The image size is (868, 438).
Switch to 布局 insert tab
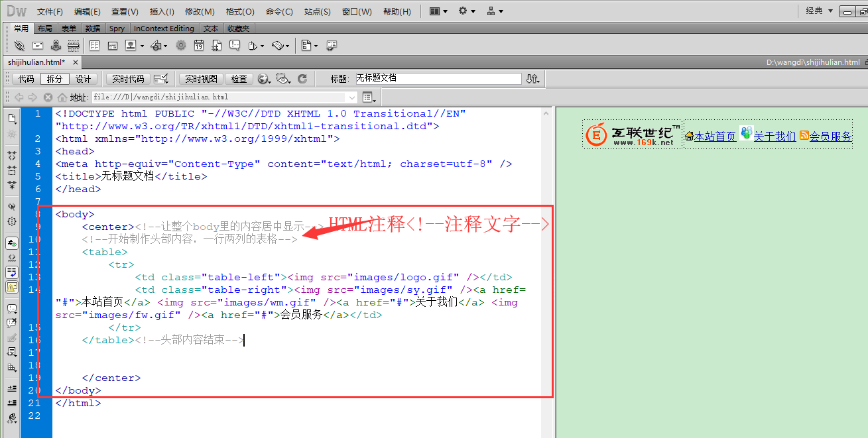[44, 28]
